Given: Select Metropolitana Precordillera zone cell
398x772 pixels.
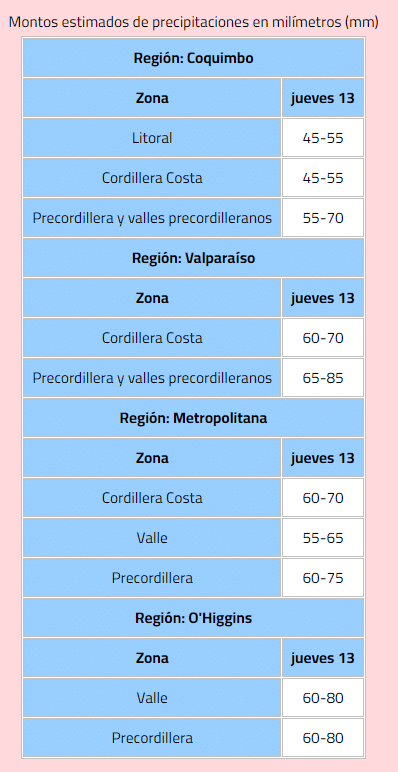Looking at the screenshot, I should pos(152,578).
